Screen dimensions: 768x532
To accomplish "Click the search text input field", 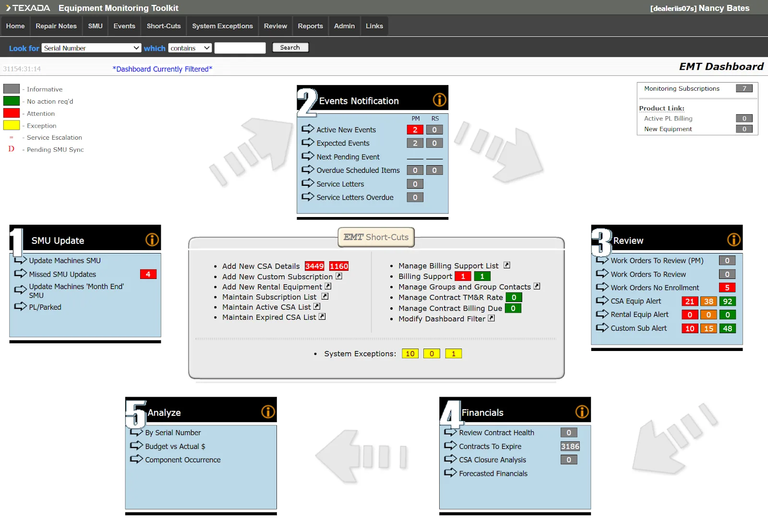I will (240, 48).
